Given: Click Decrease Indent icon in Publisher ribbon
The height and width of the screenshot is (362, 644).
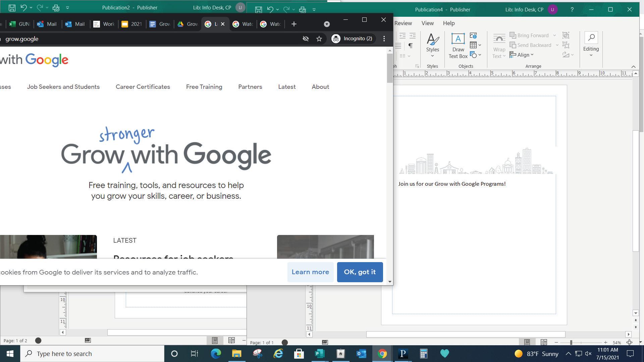Looking at the screenshot, I should point(402,36).
